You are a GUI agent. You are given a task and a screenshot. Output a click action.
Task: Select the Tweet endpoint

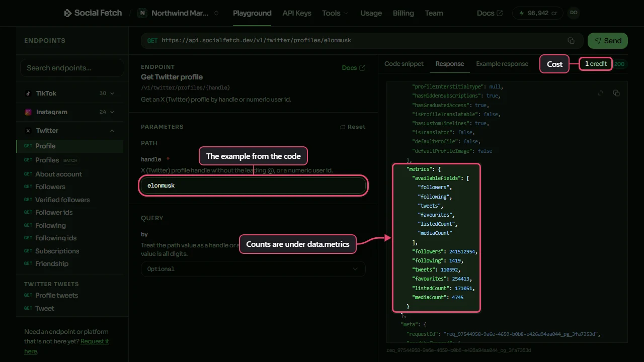[70, 308]
